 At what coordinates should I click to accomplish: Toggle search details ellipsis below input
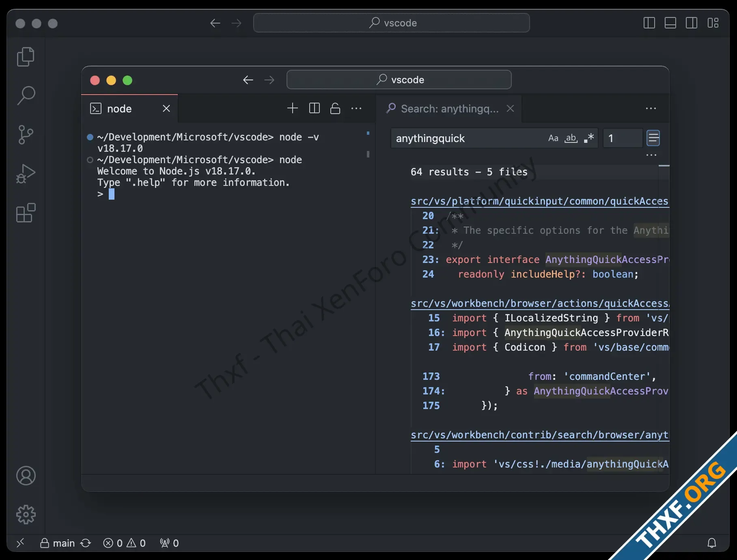tap(651, 155)
